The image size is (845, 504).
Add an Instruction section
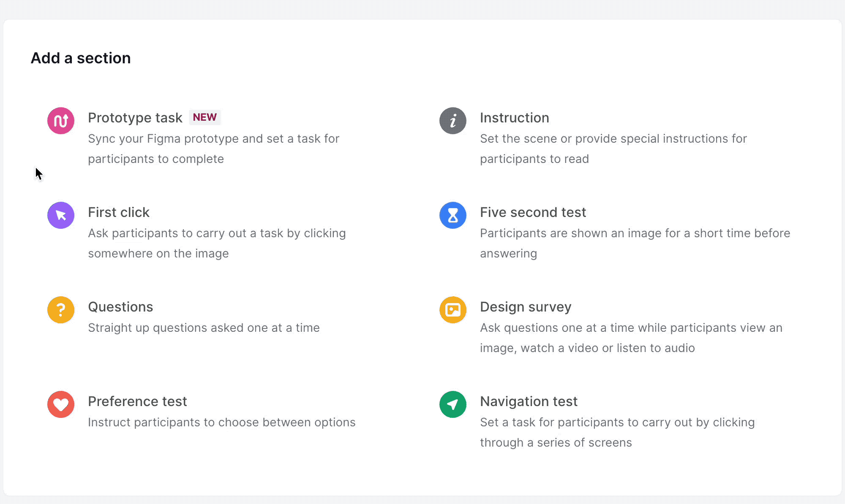[x=514, y=118]
